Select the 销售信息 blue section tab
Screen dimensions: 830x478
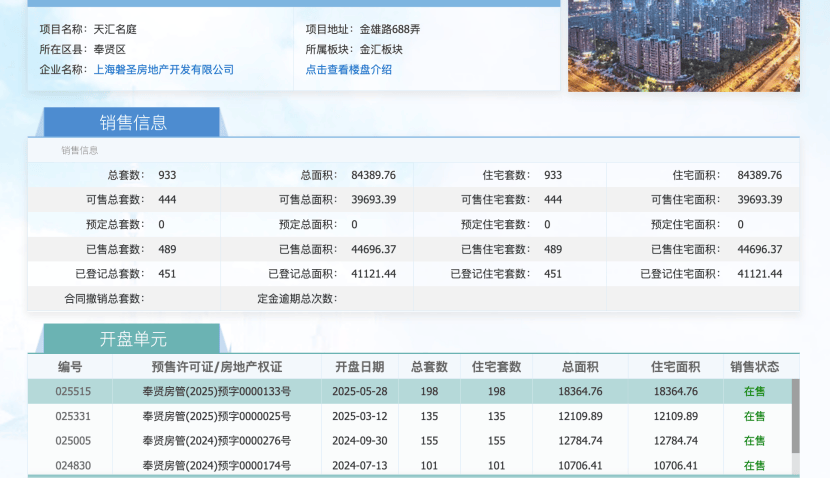(x=132, y=123)
